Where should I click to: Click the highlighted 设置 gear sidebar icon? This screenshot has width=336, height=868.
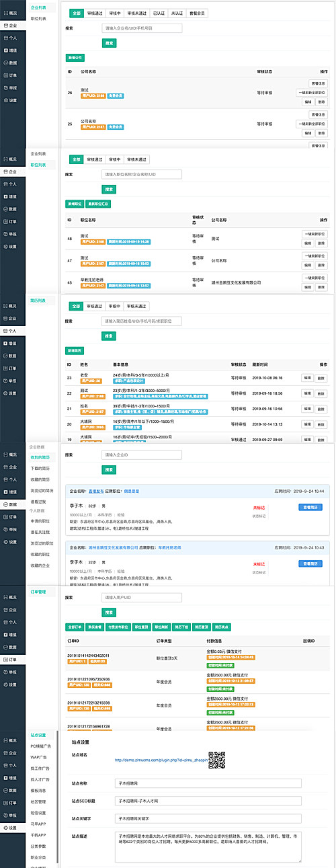coord(6,829)
